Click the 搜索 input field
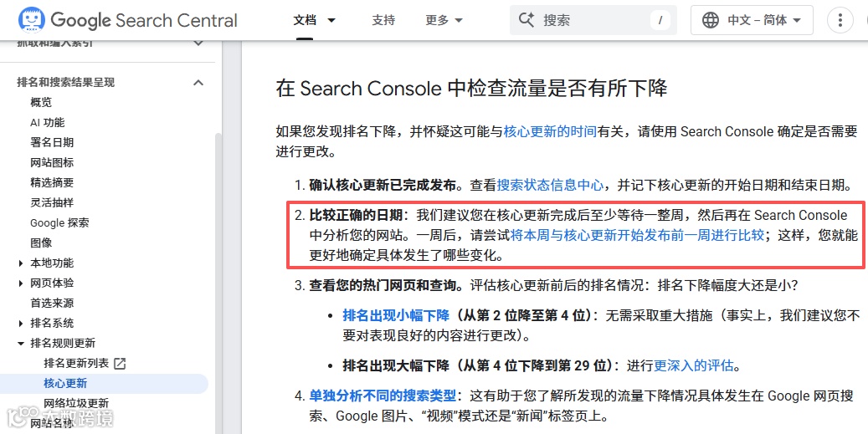 (x=593, y=20)
